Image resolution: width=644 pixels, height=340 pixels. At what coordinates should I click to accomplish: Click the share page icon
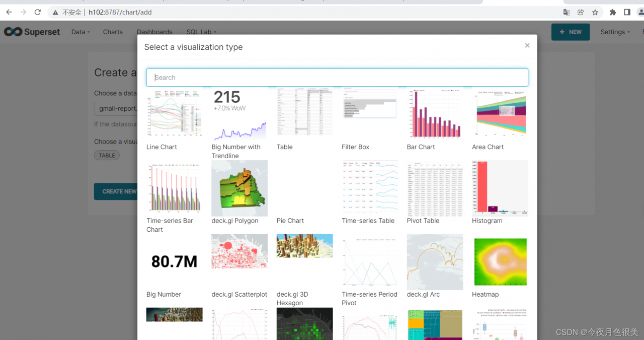point(581,12)
